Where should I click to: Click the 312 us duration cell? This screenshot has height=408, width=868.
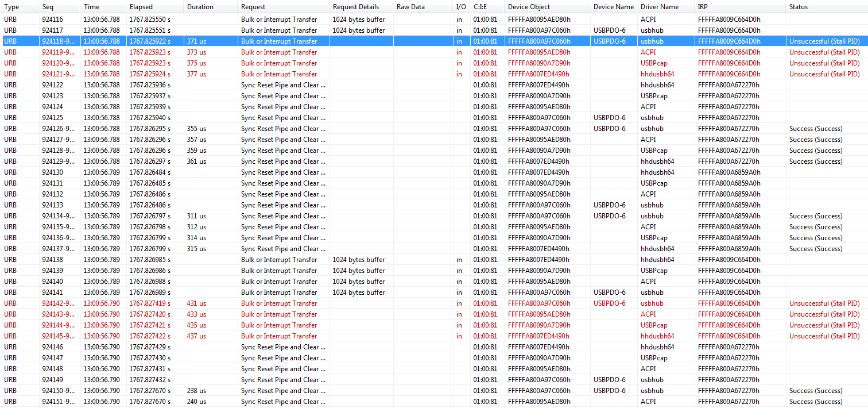coord(211,227)
